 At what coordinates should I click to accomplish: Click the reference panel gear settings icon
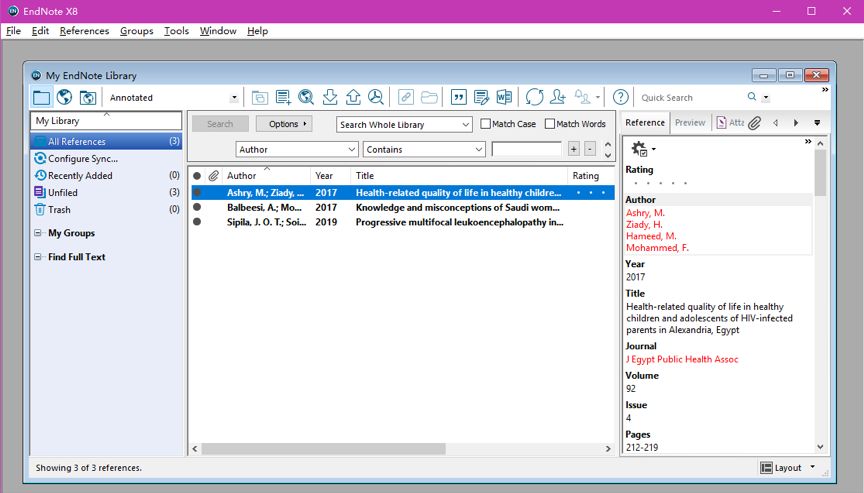(639, 149)
